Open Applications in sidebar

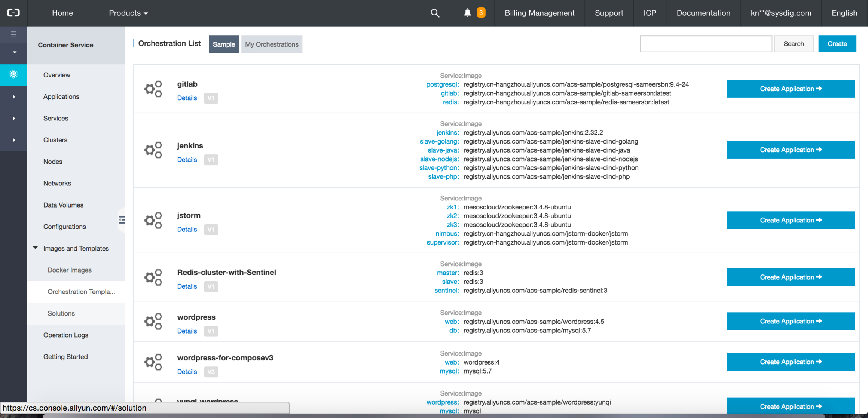tap(61, 96)
